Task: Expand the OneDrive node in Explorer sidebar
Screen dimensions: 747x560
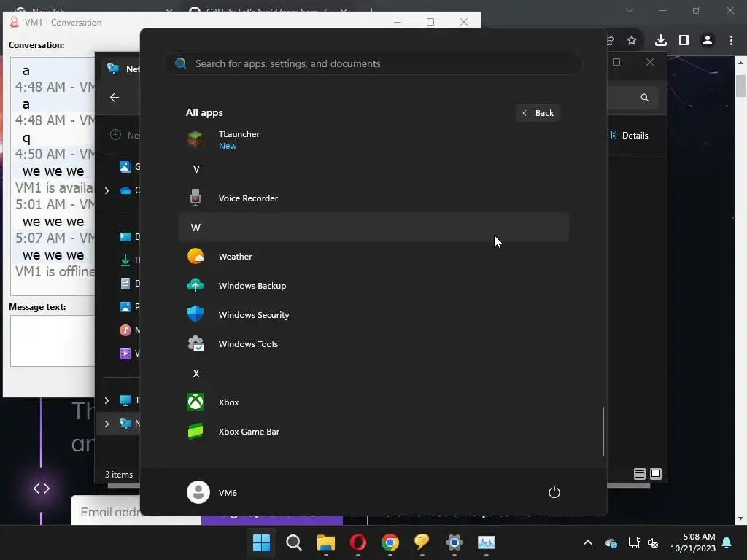Action: point(107,190)
